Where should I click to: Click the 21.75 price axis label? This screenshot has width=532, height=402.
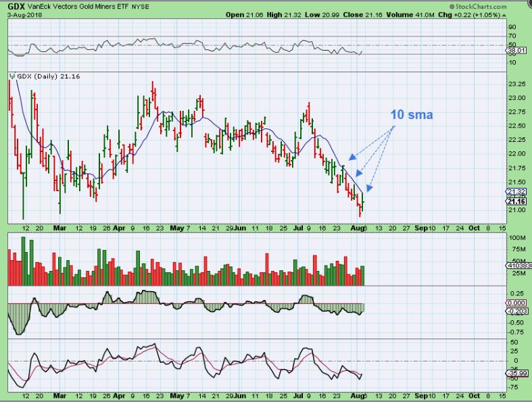[517, 168]
